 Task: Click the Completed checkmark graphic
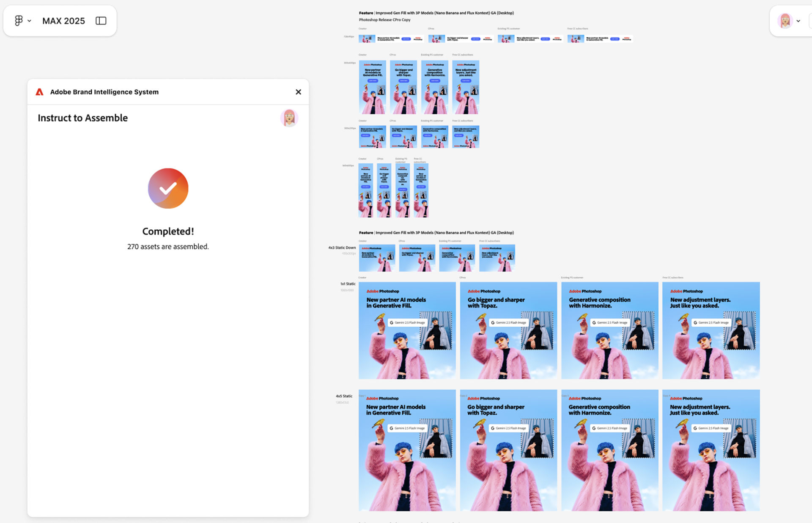(x=168, y=188)
